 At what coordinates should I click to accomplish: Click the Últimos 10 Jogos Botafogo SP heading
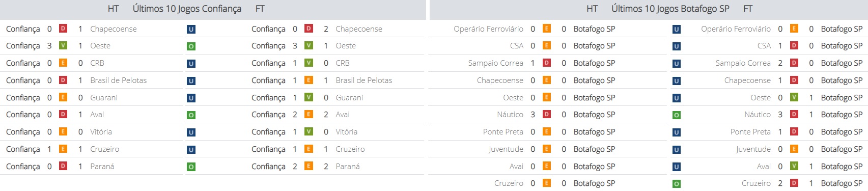670,9
